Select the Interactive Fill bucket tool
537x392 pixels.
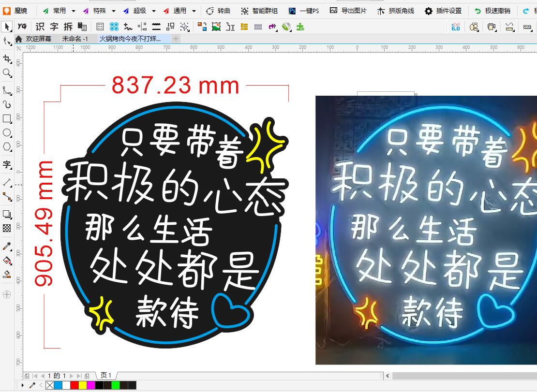click(x=7, y=261)
